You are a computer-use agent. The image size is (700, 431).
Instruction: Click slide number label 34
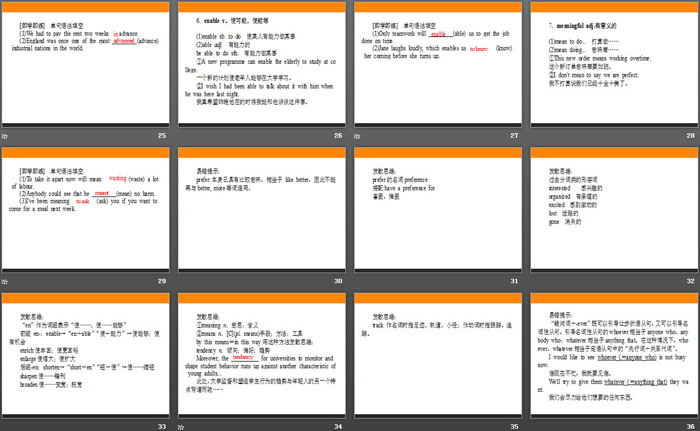[x=338, y=427]
